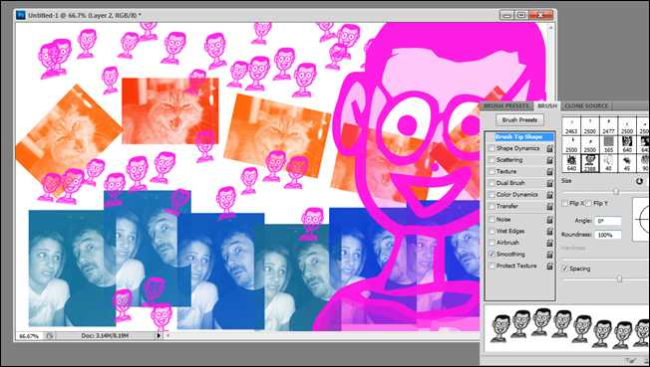
Task: Click the brush stroke preview of cartoon faces
Action: point(568,328)
